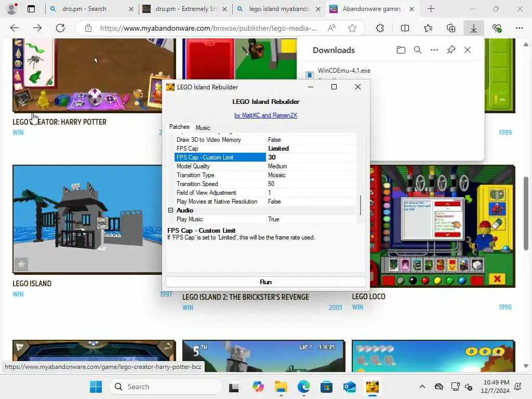This screenshot has height=399, width=532.
Task: Switch to lego island myabandon search tab
Action: coord(279,9)
